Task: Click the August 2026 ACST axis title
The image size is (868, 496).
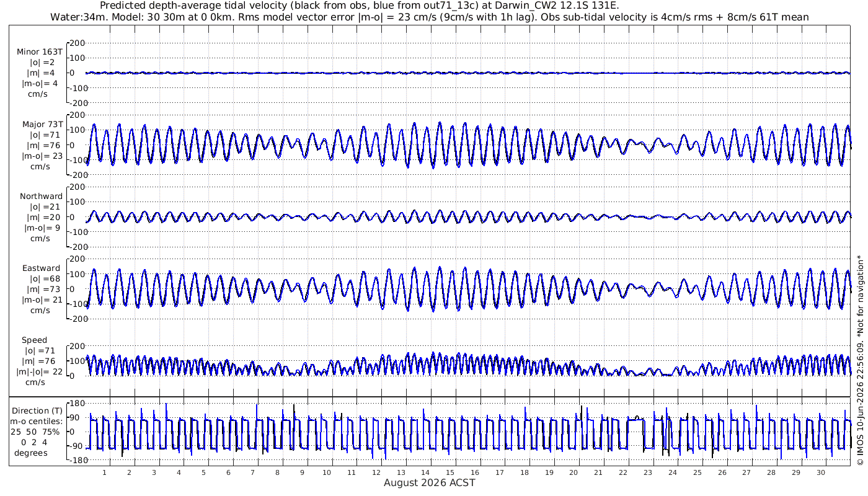Action: pos(430,482)
